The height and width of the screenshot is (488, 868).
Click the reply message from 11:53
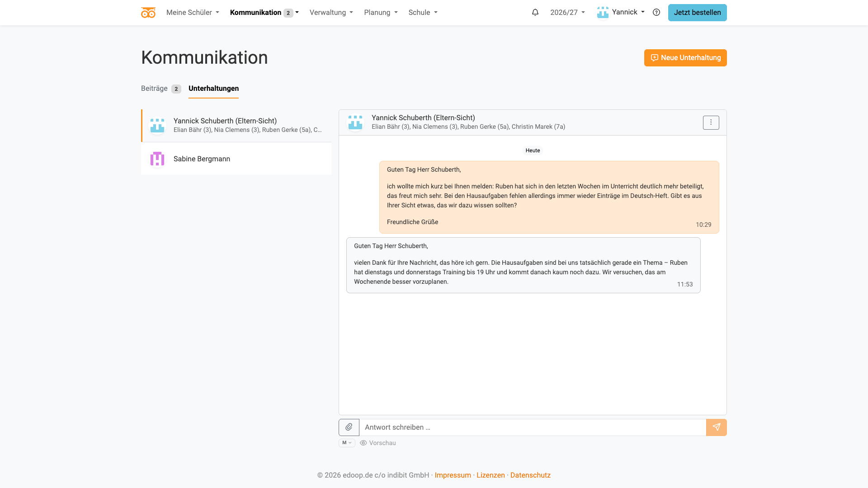pyautogui.click(x=524, y=265)
